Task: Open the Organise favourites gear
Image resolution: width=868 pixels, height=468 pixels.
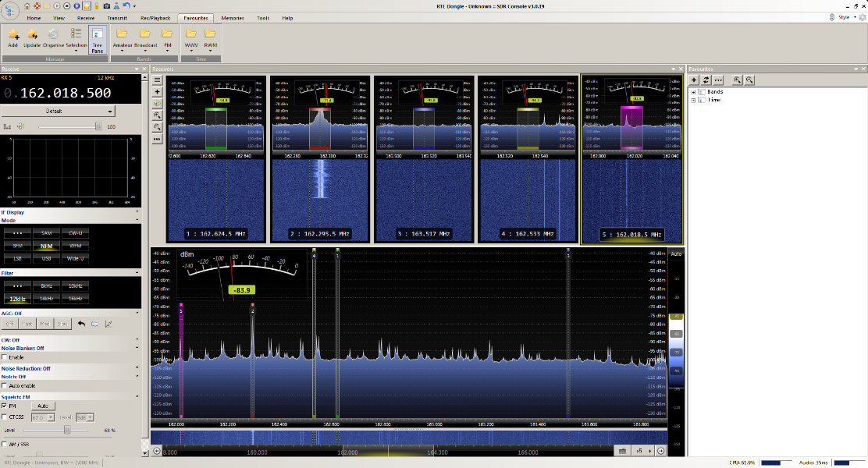Action: coord(53,35)
